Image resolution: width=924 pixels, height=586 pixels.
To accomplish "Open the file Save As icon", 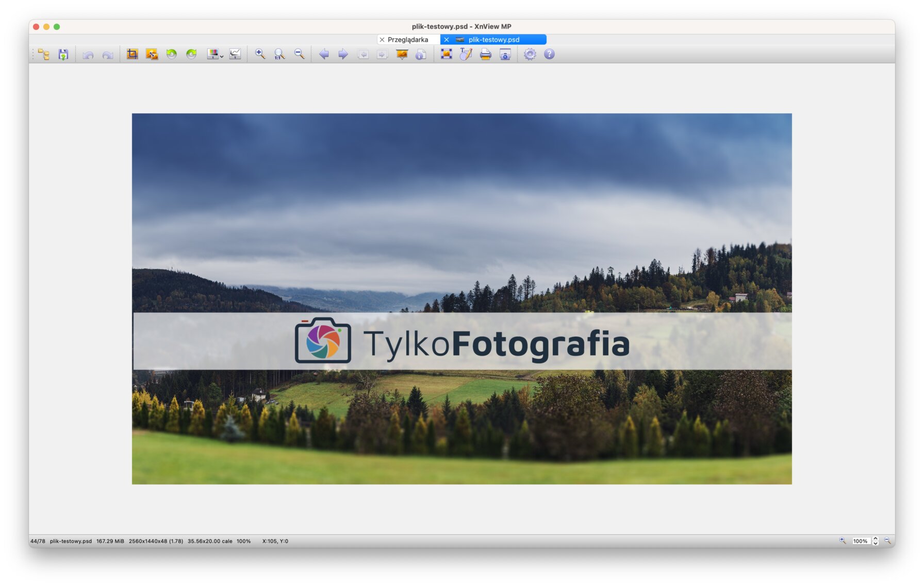I will click(63, 54).
